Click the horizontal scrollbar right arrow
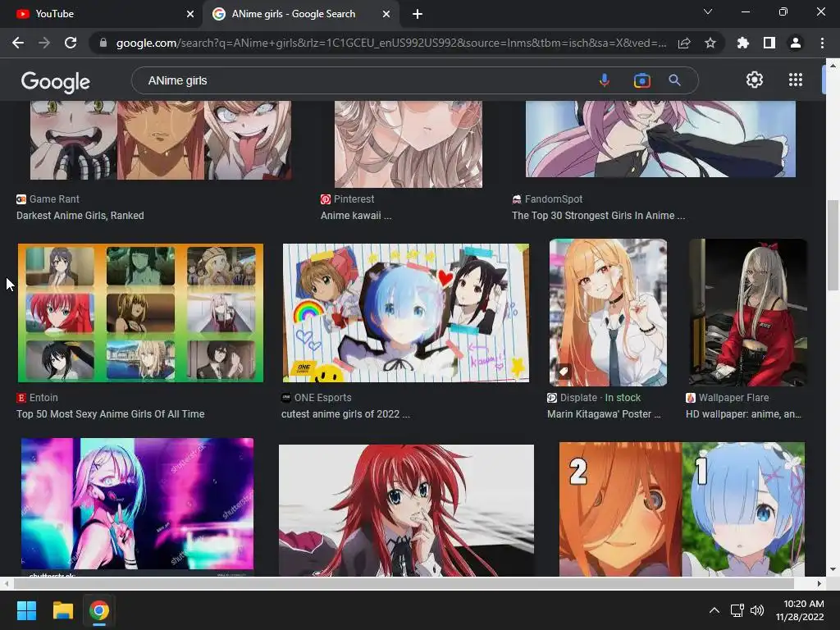The image size is (840, 630). 819,583
